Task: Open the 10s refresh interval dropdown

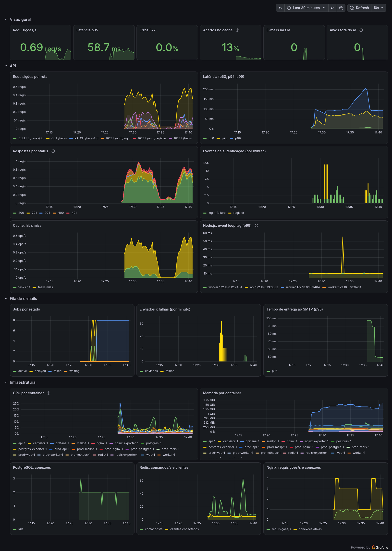Action: click(x=379, y=8)
